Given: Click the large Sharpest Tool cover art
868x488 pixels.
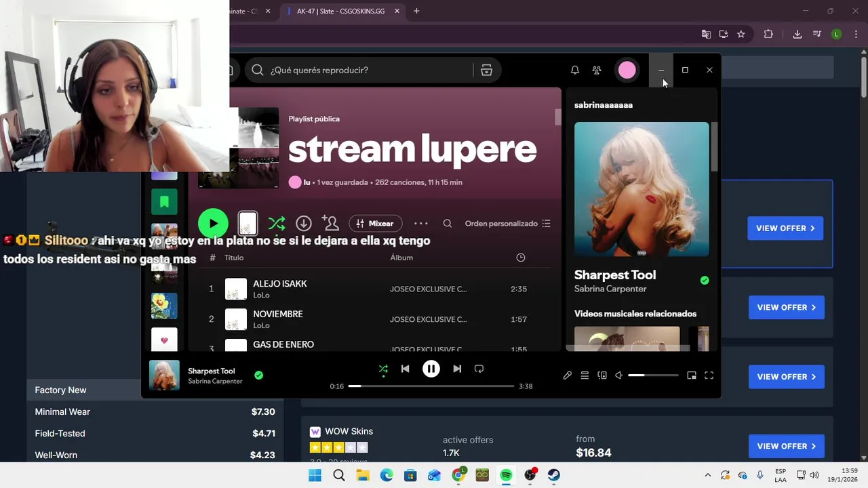Looking at the screenshot, I should tap(642, 189).
